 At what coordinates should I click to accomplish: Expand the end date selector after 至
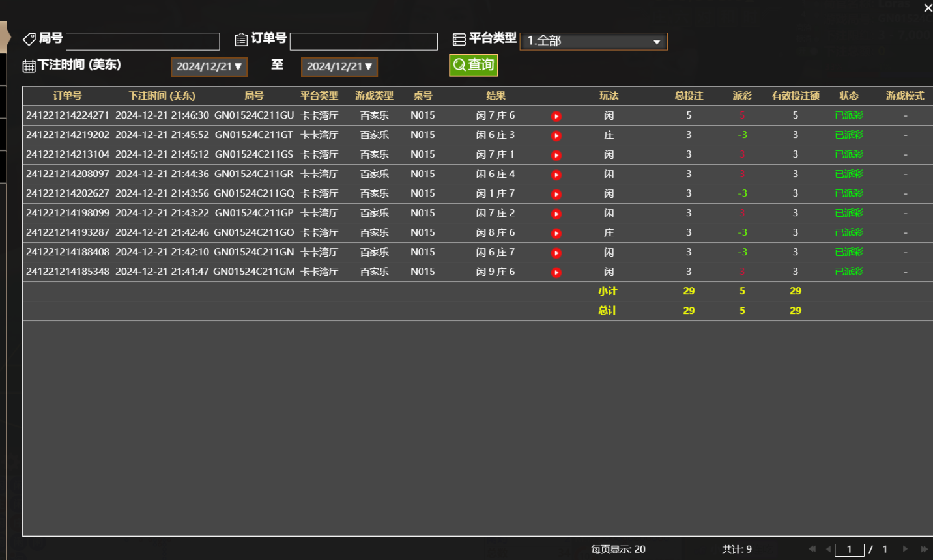coord(339,66)
